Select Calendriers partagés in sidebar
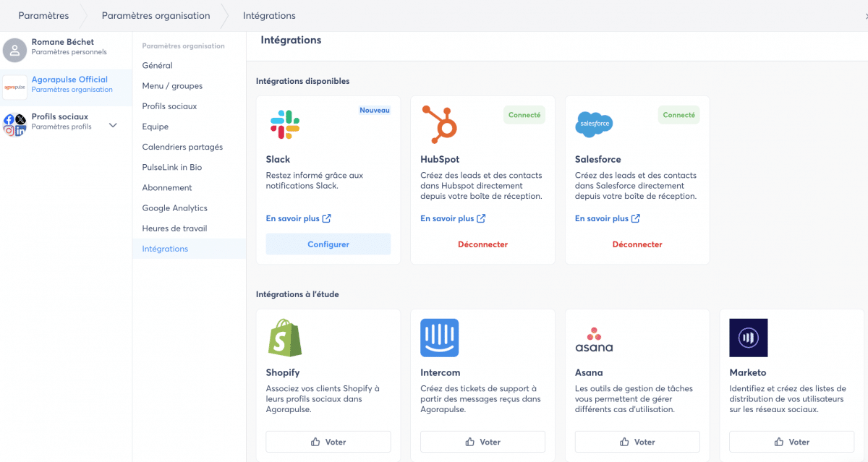This screenshot has width=868, height=462. point(182,147)
